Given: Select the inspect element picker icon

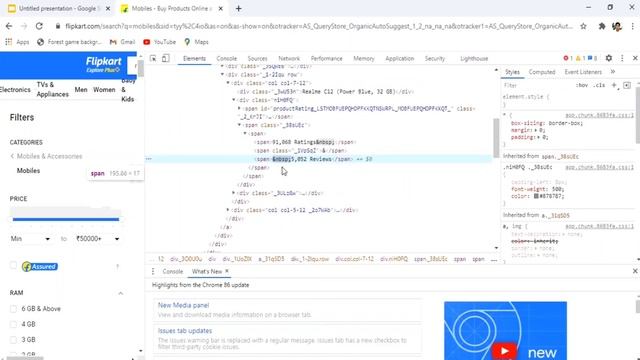Looking at the screenshot, I should tap(153, 58).
